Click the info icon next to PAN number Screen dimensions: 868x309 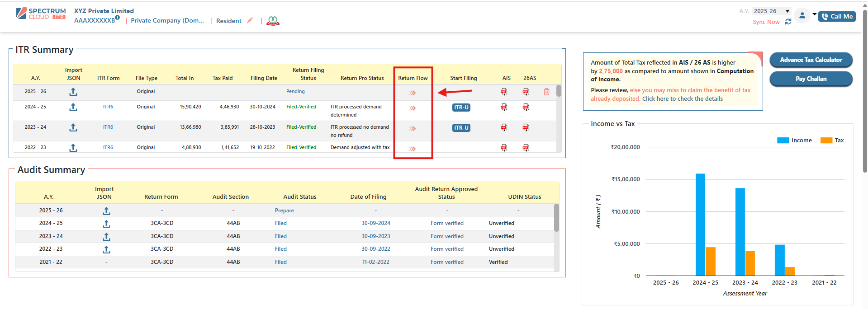(x=117, y=18)
